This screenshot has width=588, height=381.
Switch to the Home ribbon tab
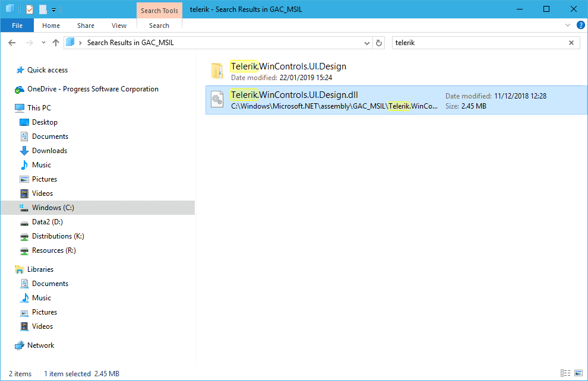click(51, 26)
